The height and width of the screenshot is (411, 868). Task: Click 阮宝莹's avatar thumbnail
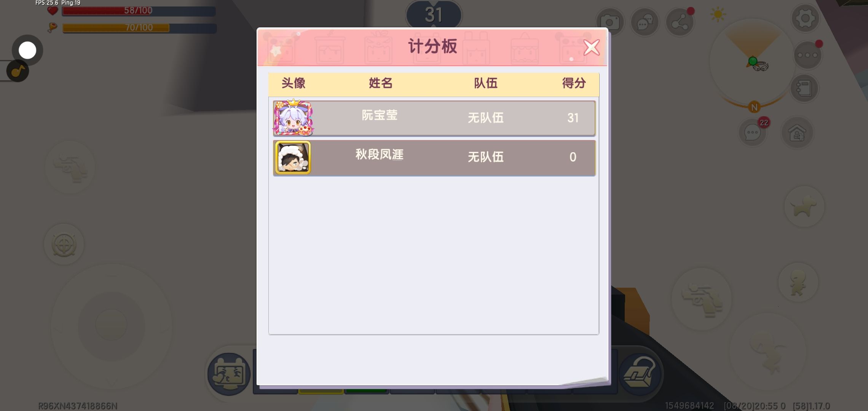(x=293, y=118)
